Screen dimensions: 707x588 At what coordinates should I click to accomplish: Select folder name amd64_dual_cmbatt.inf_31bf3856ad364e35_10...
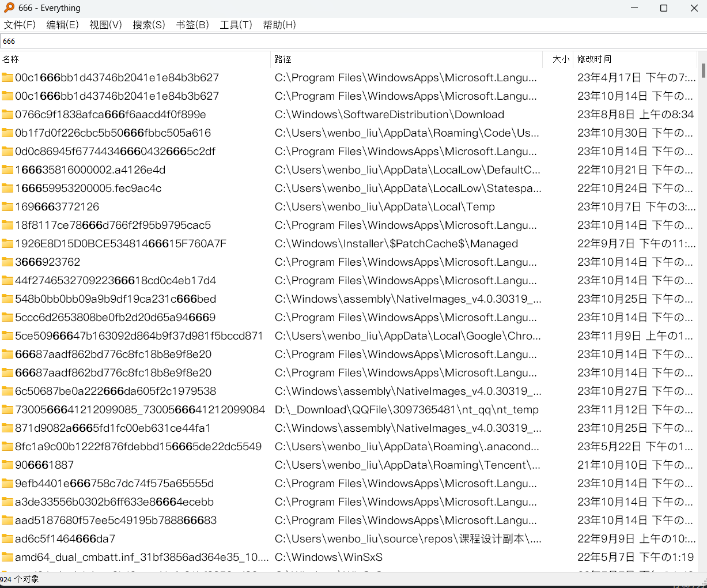(142, 557)
